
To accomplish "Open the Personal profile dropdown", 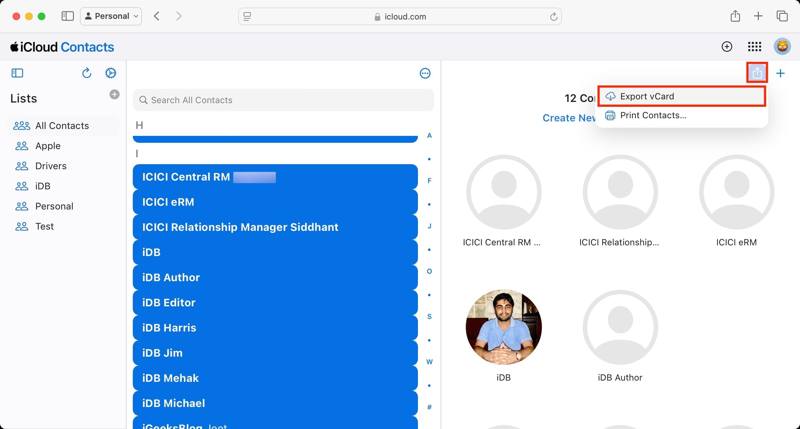I will [x=111, y=16].
